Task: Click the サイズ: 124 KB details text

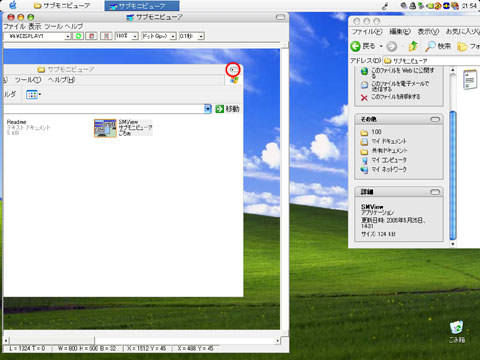Action: pyautogui.click(x=378, y=234)
